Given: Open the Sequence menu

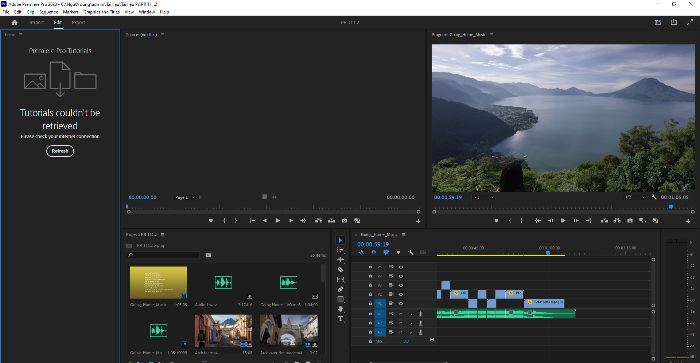Looking at the screenshot, I should tap(49, 12).
